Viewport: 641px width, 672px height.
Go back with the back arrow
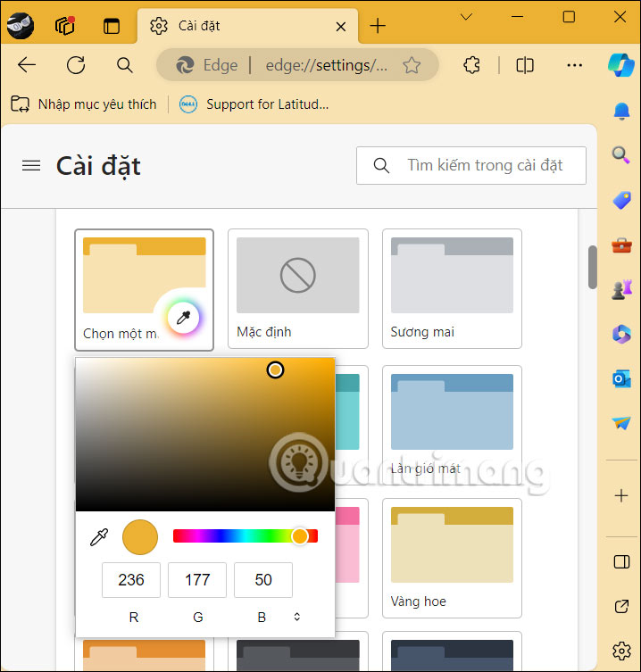[x=27, y=65]
